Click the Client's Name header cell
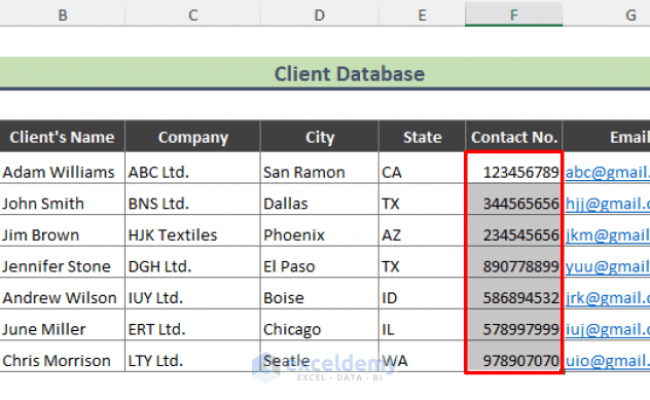Image resolution: width=650 pixels, height=400 pixels. click(x=62, y=137)
